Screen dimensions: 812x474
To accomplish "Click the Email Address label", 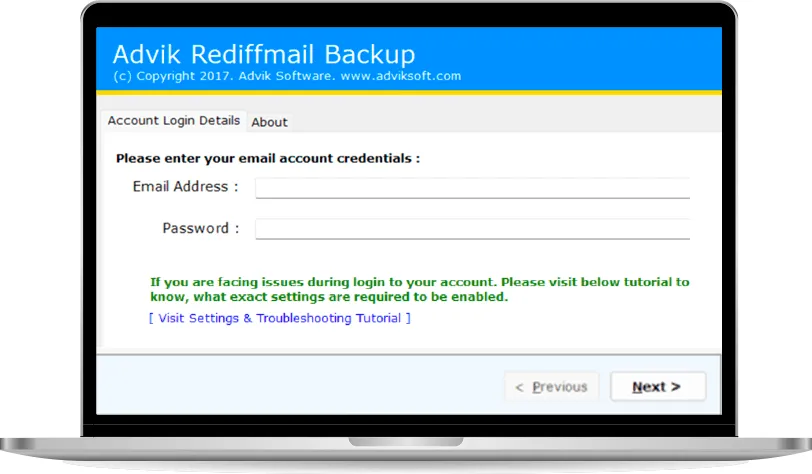I will 185,187.
